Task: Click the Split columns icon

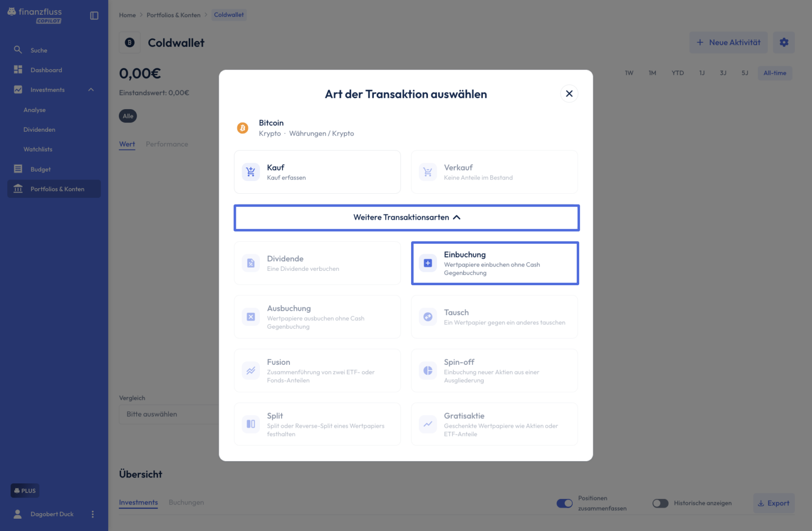Action: coord(251,424)
